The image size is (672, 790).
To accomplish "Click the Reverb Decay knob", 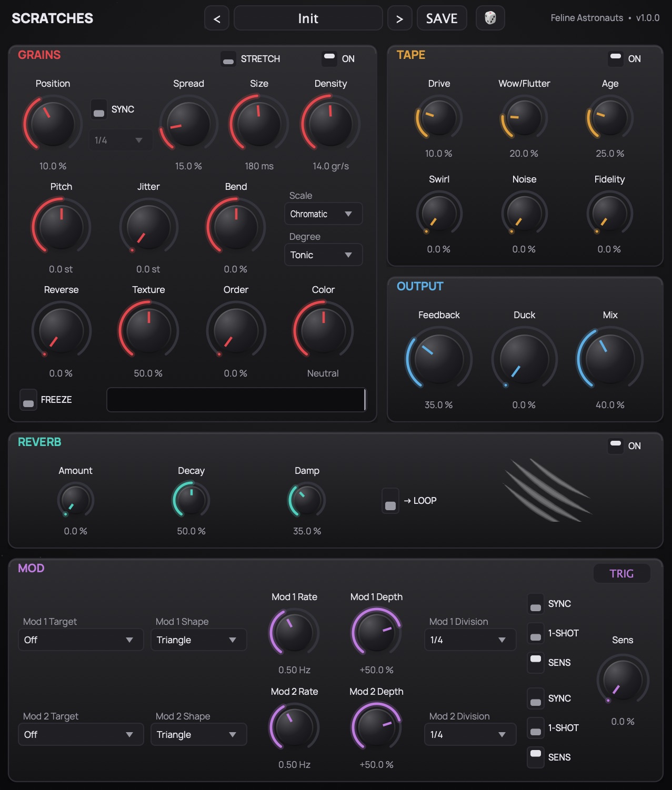I will (191, 500).
